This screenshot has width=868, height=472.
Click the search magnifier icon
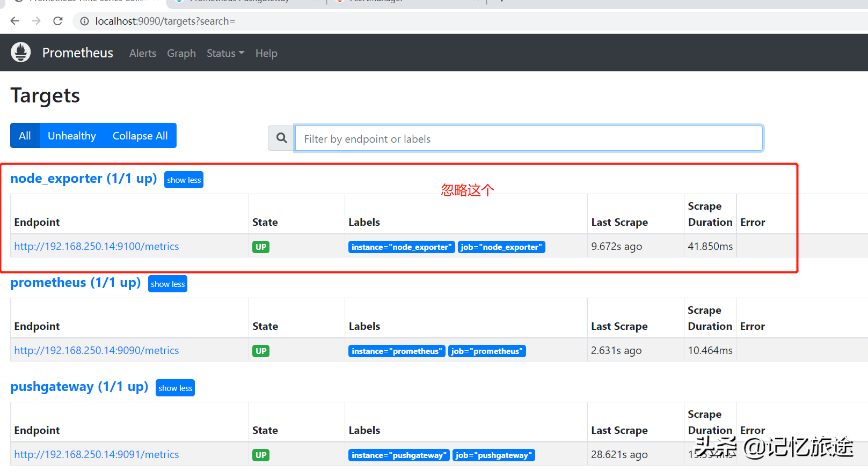coord(281,138)
